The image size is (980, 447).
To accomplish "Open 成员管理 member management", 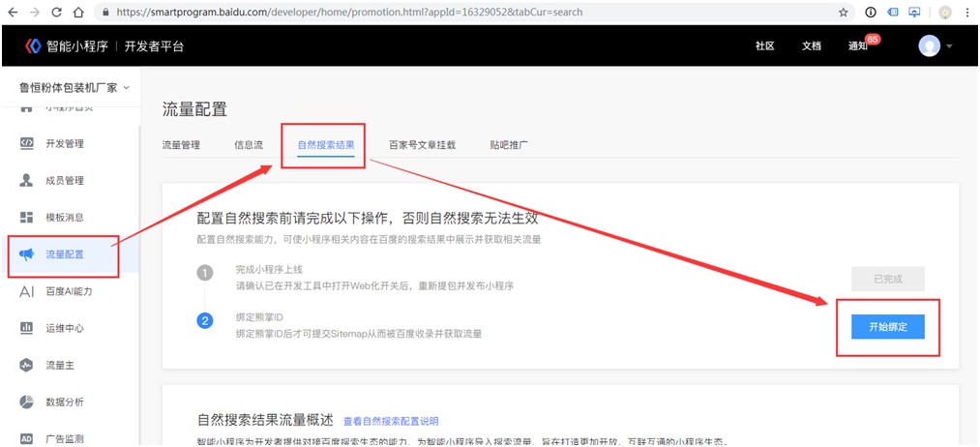I will (x=64, y=181).
